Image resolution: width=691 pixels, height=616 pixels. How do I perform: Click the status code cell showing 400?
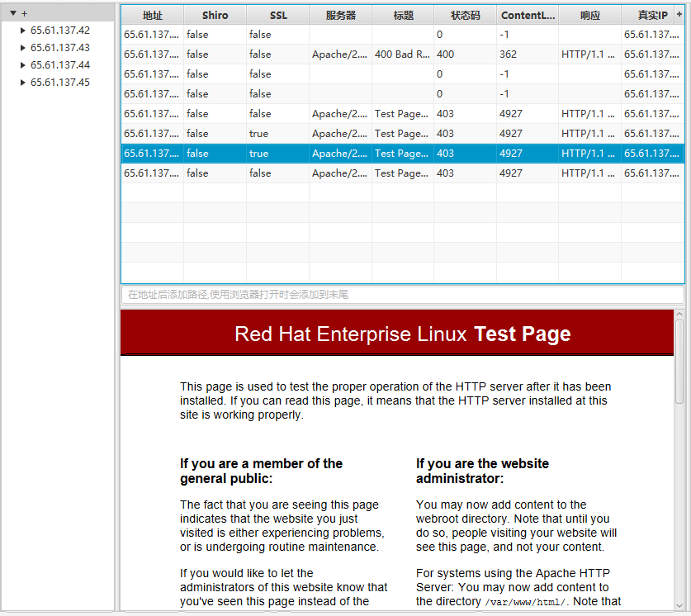point(466,54)
